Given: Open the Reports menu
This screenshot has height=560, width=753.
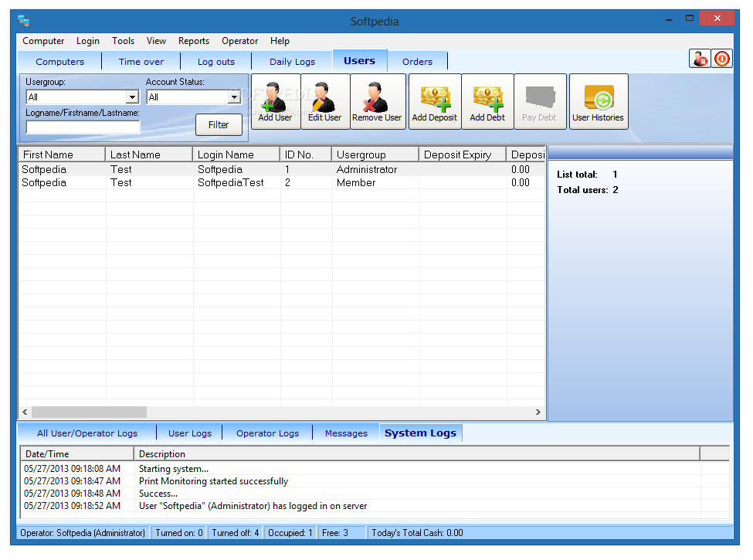Looking at the screenshot, I should click(194, 41).
